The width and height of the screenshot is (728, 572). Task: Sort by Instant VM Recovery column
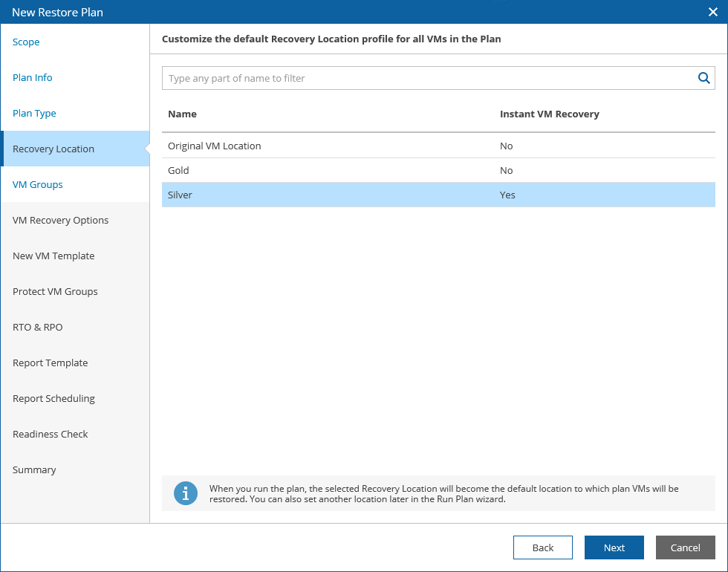pos(549,114)
